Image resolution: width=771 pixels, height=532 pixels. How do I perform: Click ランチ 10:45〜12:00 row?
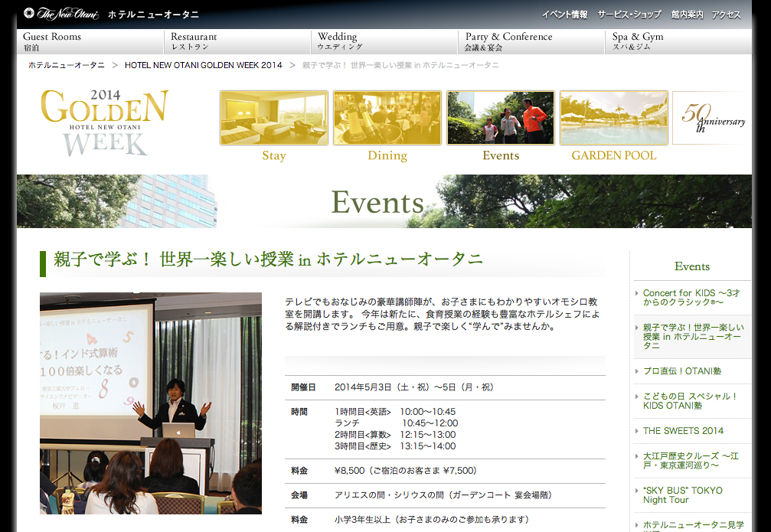coord(397,423)
